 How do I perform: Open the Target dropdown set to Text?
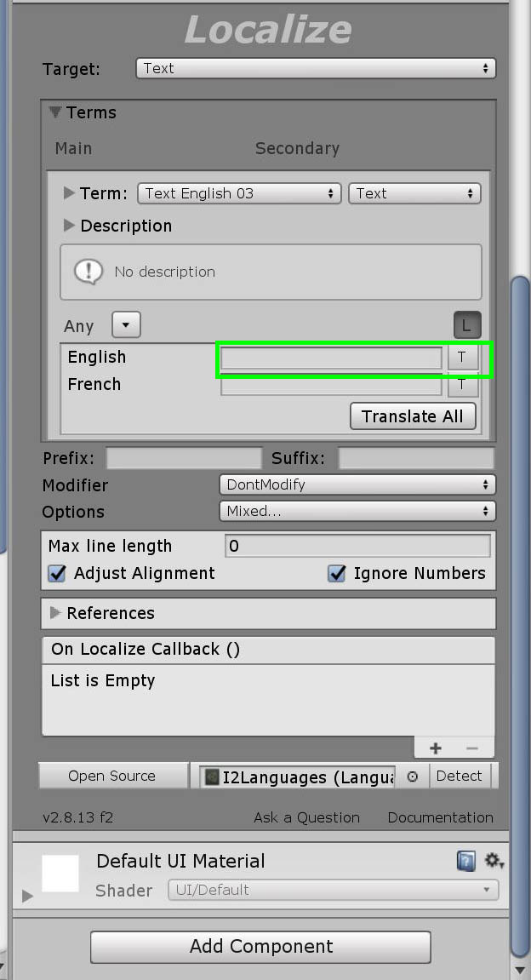[316, 69]
